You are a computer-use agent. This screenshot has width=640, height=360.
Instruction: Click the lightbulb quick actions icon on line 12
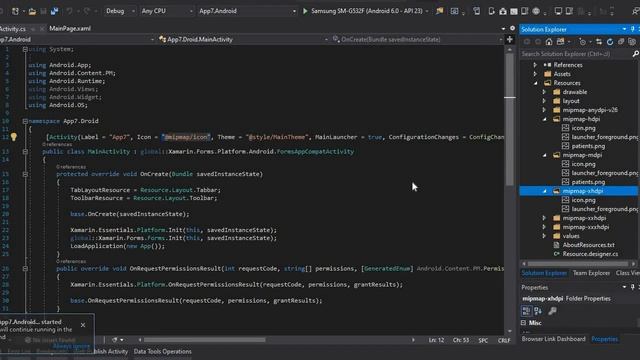13,137
